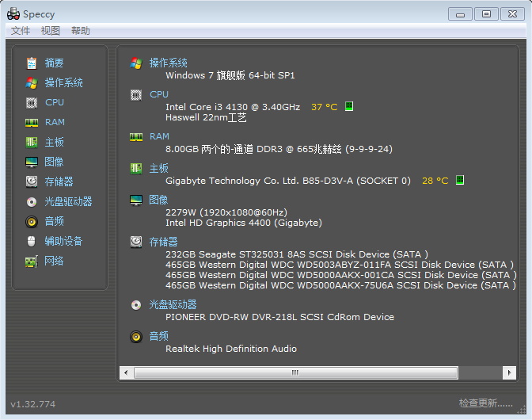Click the horizontal scrollbar left arrow
The image size is (532, 420).
126,372
